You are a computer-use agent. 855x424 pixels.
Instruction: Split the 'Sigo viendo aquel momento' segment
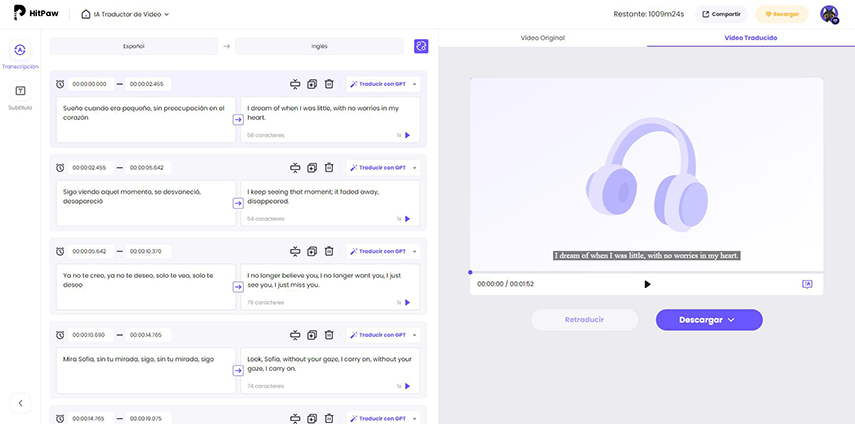pos(295,168)
